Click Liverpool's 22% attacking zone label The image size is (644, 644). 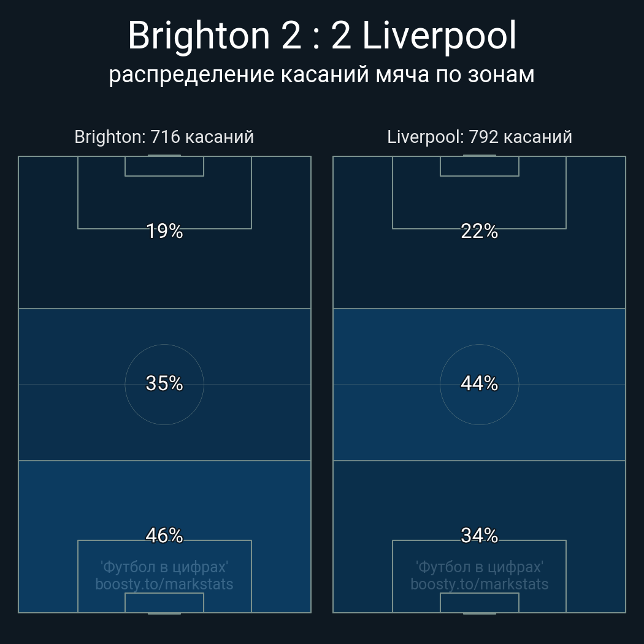pyautogui.click(x=480, y=231)
